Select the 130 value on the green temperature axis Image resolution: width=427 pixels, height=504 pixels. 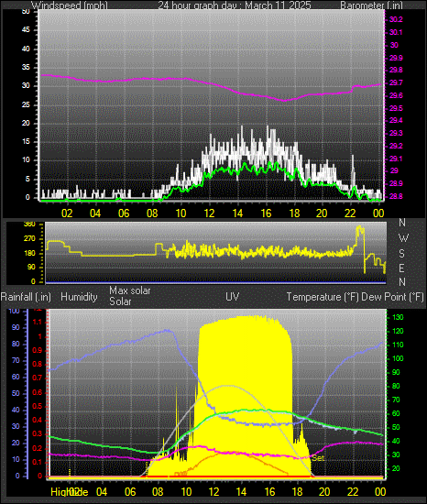(x=398, y=317)
